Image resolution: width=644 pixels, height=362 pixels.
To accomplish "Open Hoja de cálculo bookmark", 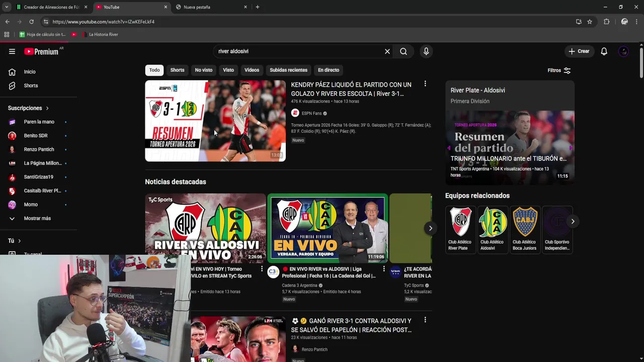I will 42,35.
